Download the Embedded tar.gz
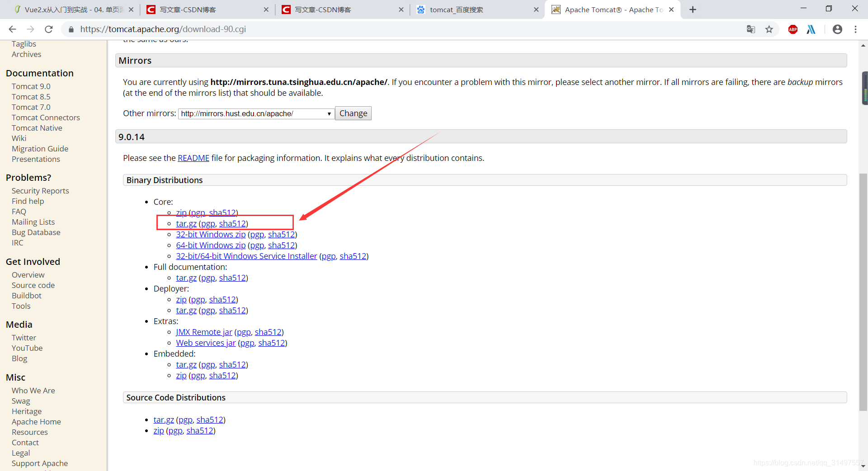868x471 pixels. tap(186, 365)
